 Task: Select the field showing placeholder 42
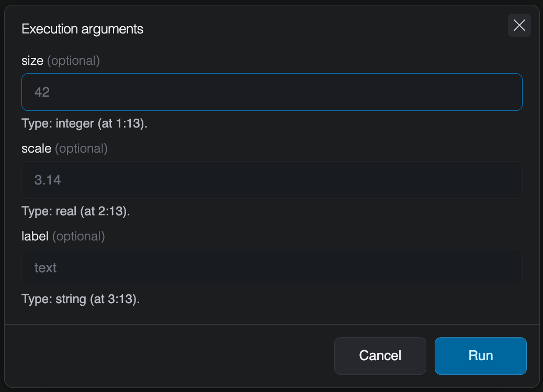pos(271,92)
